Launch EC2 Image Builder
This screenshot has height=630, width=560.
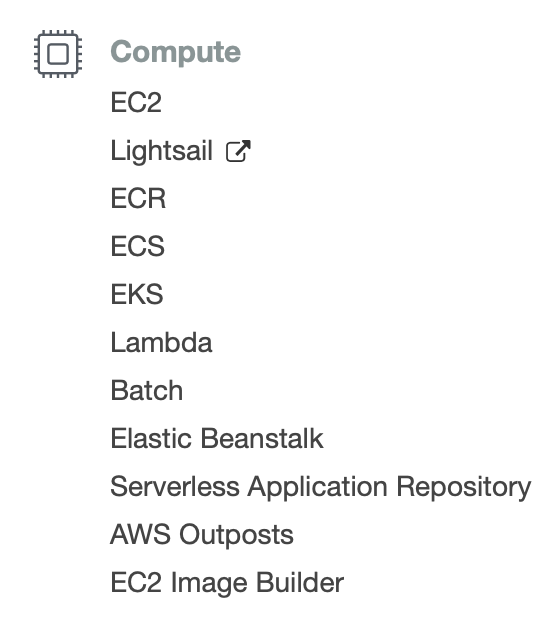click(227, 583)
